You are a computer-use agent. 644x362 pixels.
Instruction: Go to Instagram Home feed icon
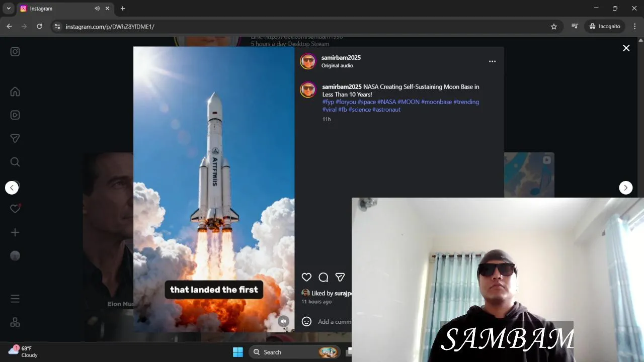click(x=15, y=92)
